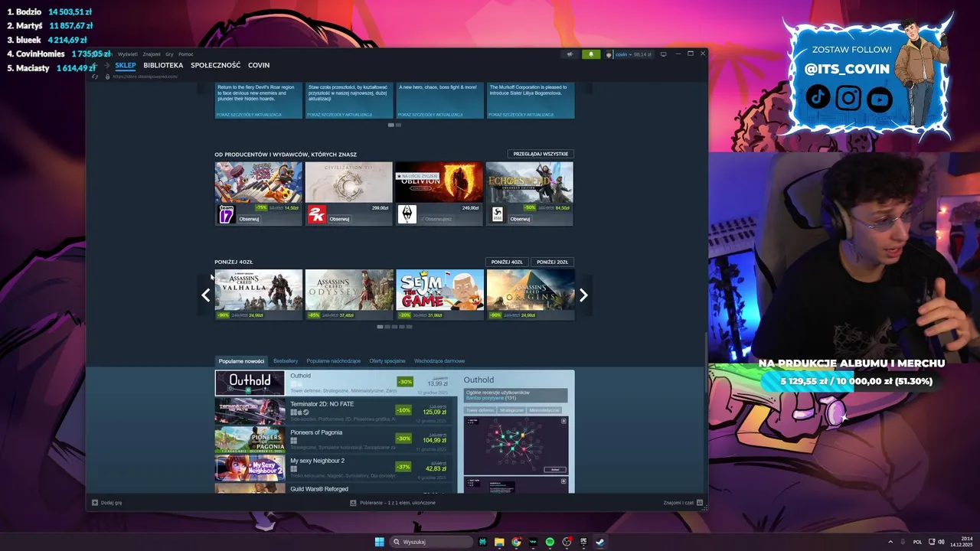Select the Popularne nadchodzące tab
Viewport: 980px width, 551px height.
pyautogui.click(x=333, y=361)
